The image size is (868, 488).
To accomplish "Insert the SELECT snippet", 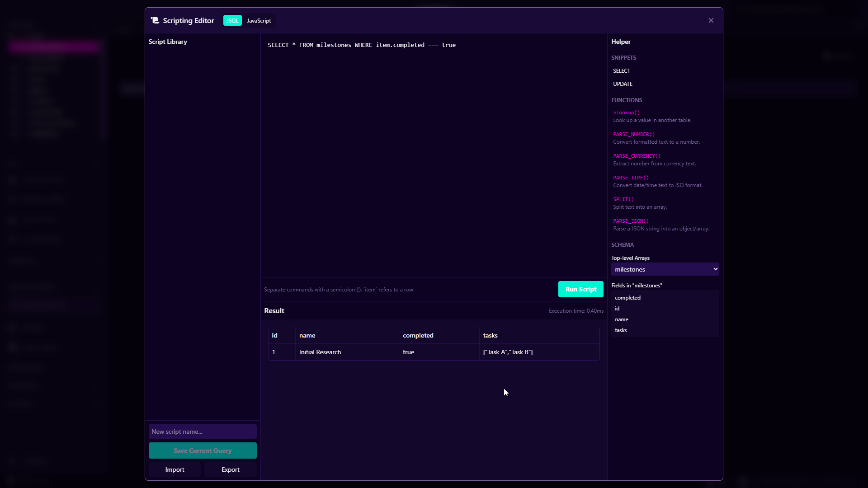I will pos(621,70).
